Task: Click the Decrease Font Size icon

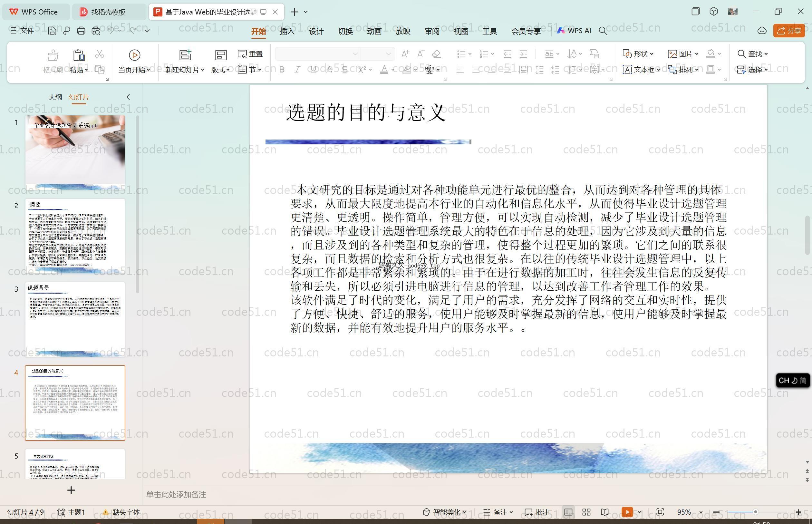Action: pyautogui.click(x=421, y=54)
